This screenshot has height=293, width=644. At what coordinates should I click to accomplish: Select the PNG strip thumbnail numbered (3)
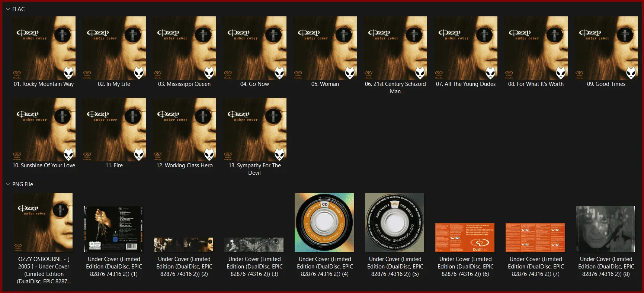coord(254,245)
